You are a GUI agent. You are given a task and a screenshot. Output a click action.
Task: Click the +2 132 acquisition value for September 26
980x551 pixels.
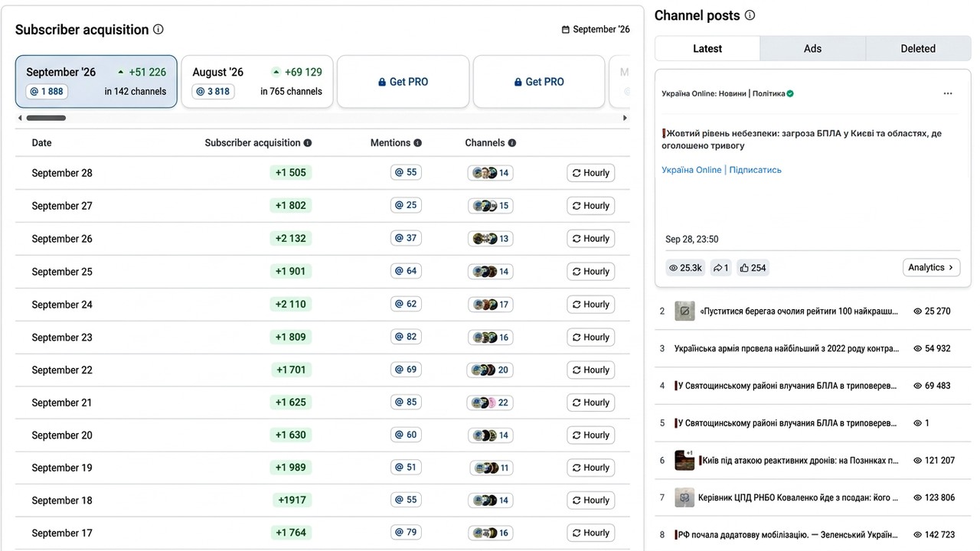pos(291,239)
